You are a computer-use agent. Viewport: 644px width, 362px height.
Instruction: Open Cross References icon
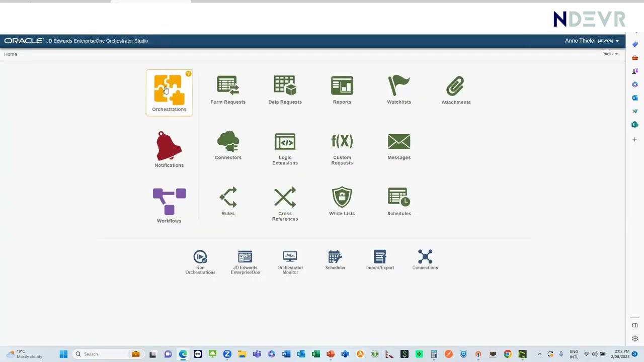coord(285,204)
